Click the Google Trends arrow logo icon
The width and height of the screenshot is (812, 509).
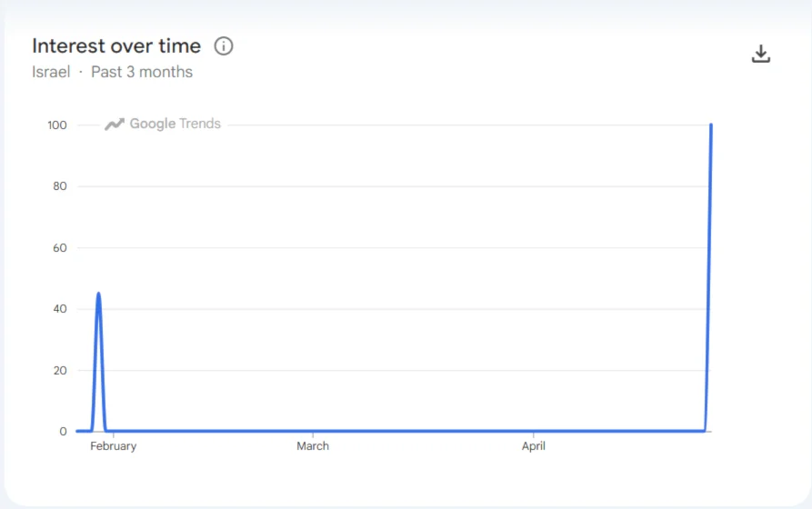point(114,125)
